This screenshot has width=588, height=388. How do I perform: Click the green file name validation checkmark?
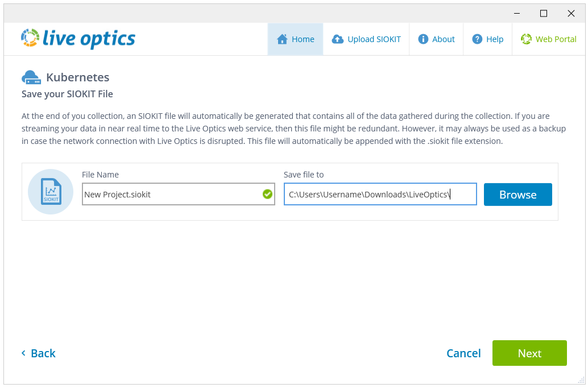click(267, 194)
